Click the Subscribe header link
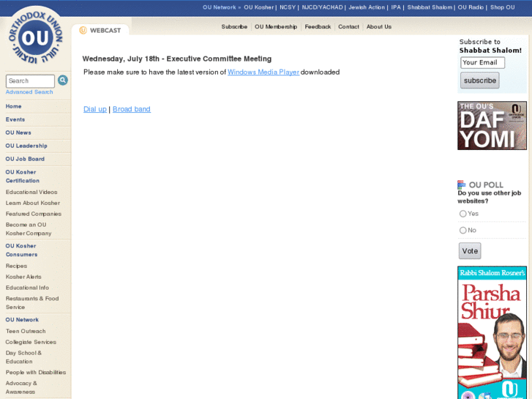532x399 pixels. coord(234,26)
